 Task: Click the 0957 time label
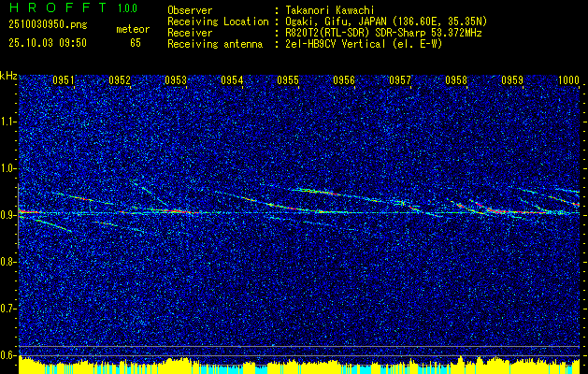[400, 79]
